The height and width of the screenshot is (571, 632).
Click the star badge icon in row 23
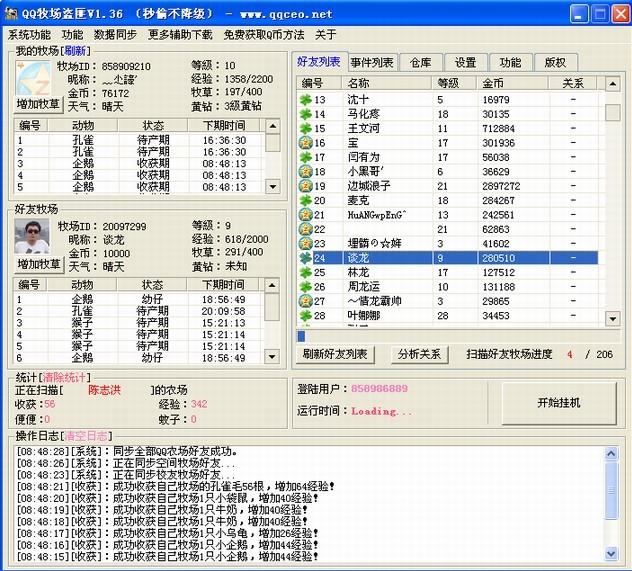click(x=306, y=243)
